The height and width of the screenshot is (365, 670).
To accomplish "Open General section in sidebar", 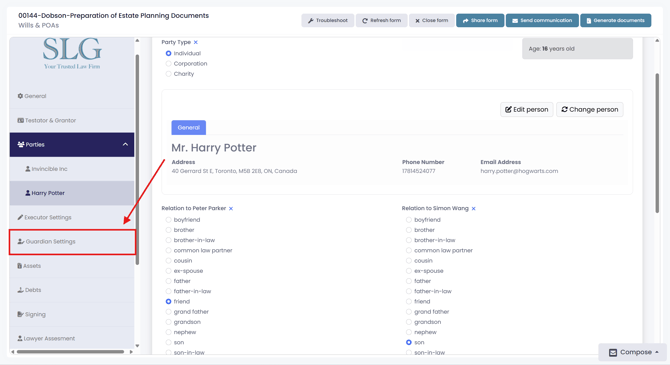I will pyautogui.click(x=72, y=96).
